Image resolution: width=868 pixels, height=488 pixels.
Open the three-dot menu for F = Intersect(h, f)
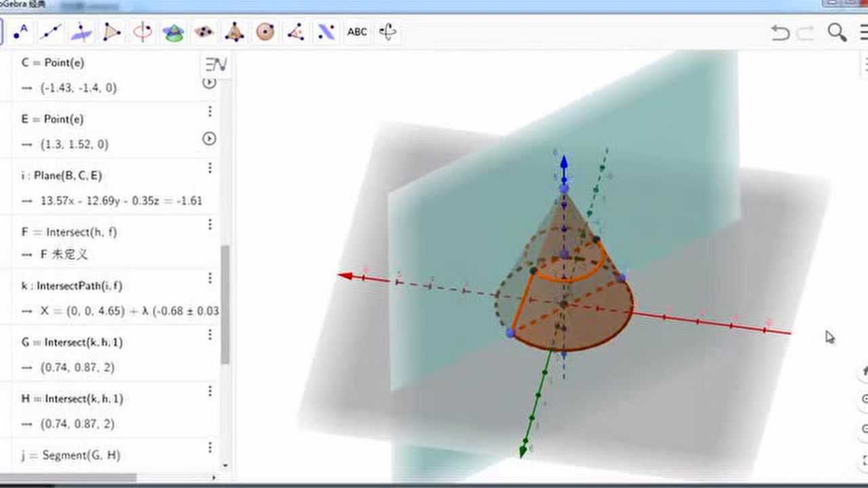[x=210, y=224]
